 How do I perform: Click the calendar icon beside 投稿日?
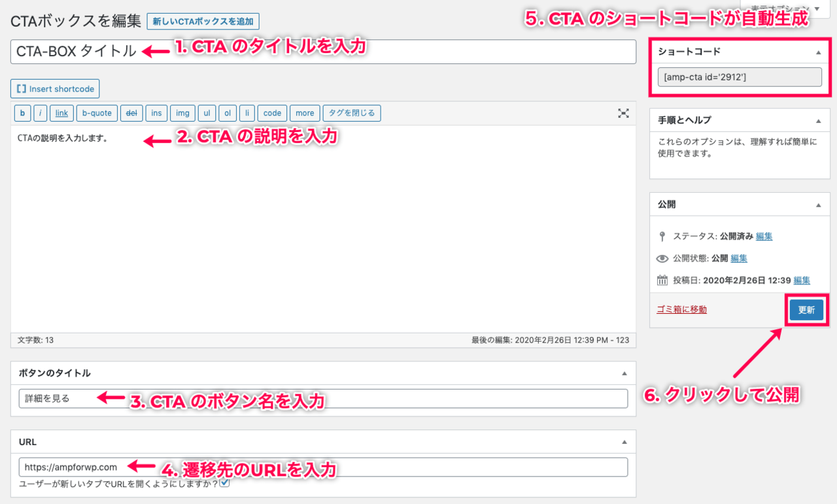pos(662,280)
